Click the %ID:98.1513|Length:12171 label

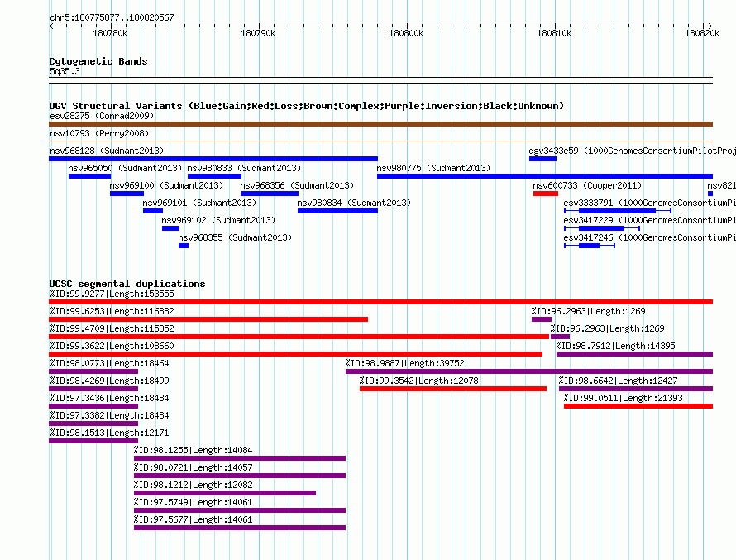pyautogui.click(x=109, y=433)
